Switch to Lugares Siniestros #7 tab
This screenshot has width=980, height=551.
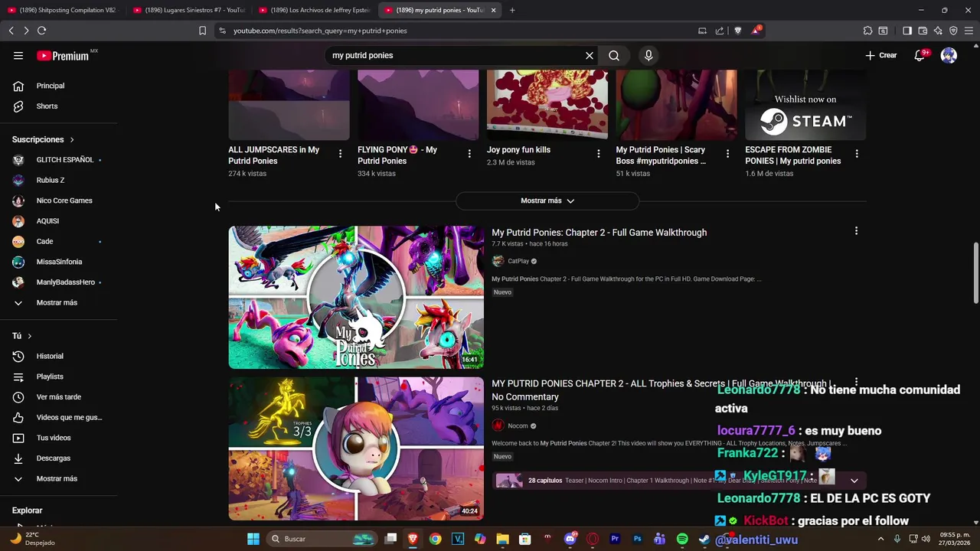point(188,10)
